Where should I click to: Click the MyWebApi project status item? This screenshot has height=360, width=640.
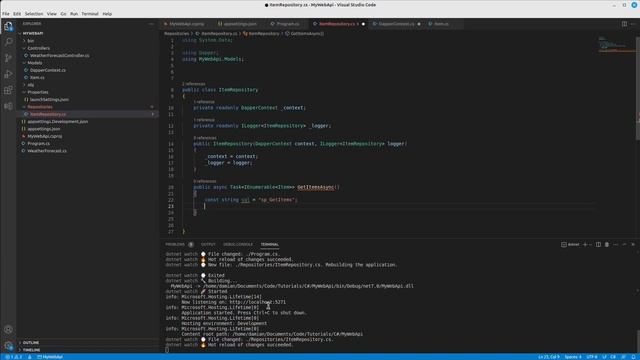[50, 357]
